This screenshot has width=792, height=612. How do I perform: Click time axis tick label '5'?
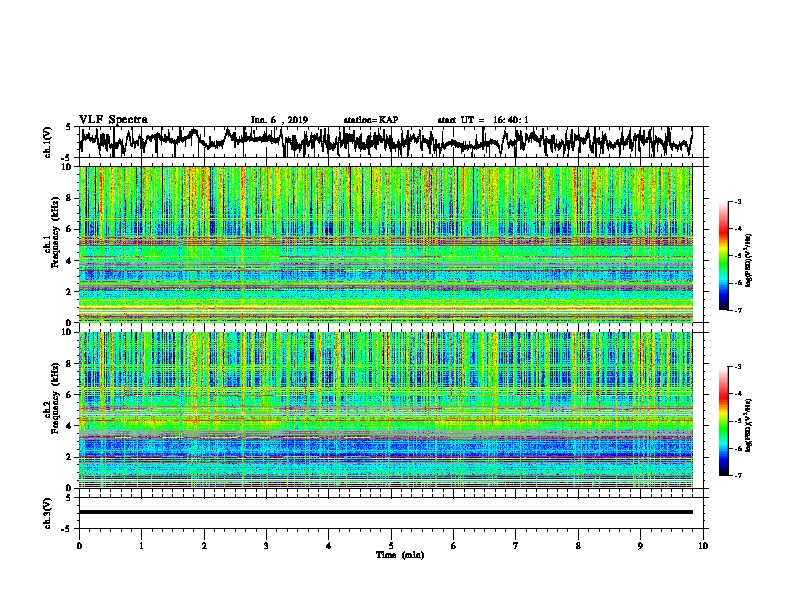391,545
